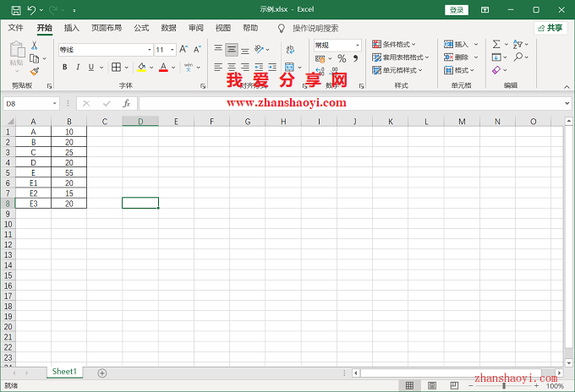Click insert function fx icon
The width and height of the screenshot is (575, 392).
pos(127,104)
